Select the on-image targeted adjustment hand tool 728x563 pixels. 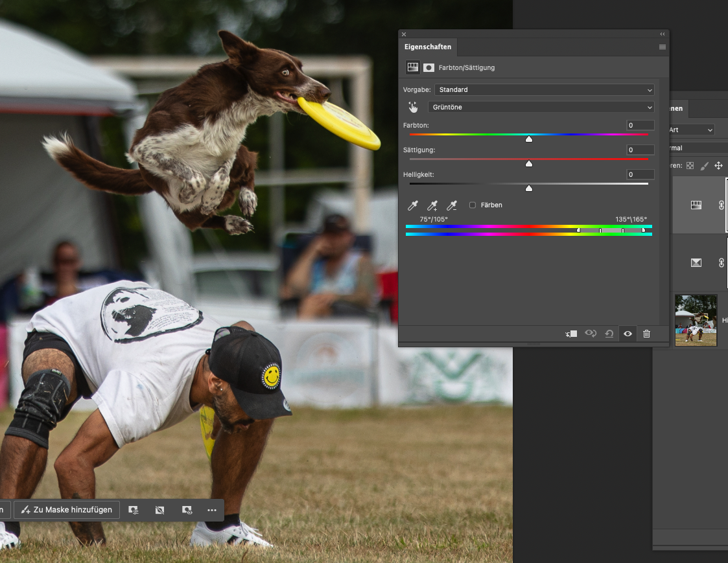coord(413,108)
